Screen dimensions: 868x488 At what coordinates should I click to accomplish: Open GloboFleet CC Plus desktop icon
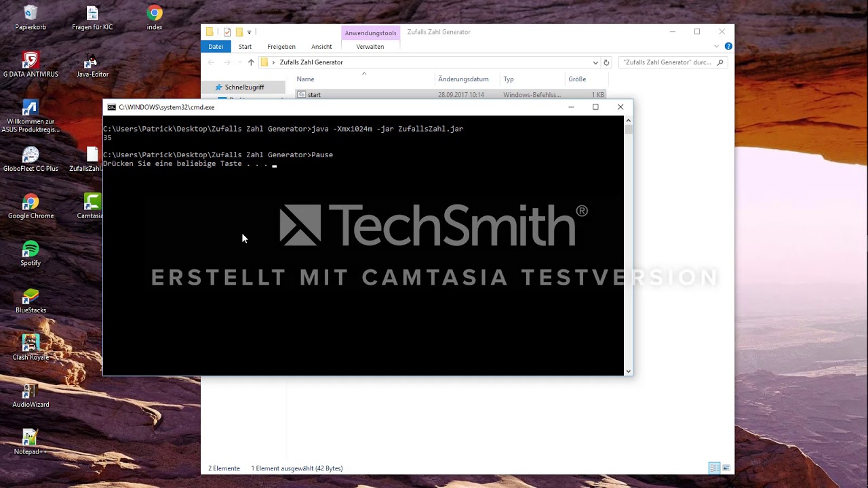(31, 160)
